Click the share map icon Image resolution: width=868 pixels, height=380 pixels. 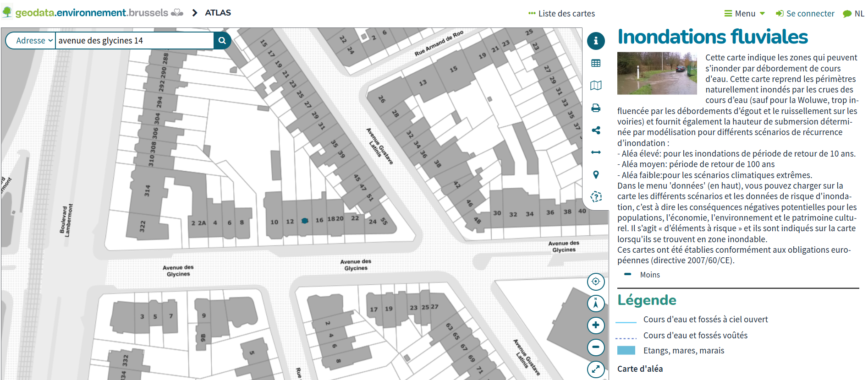click(596, 130)
